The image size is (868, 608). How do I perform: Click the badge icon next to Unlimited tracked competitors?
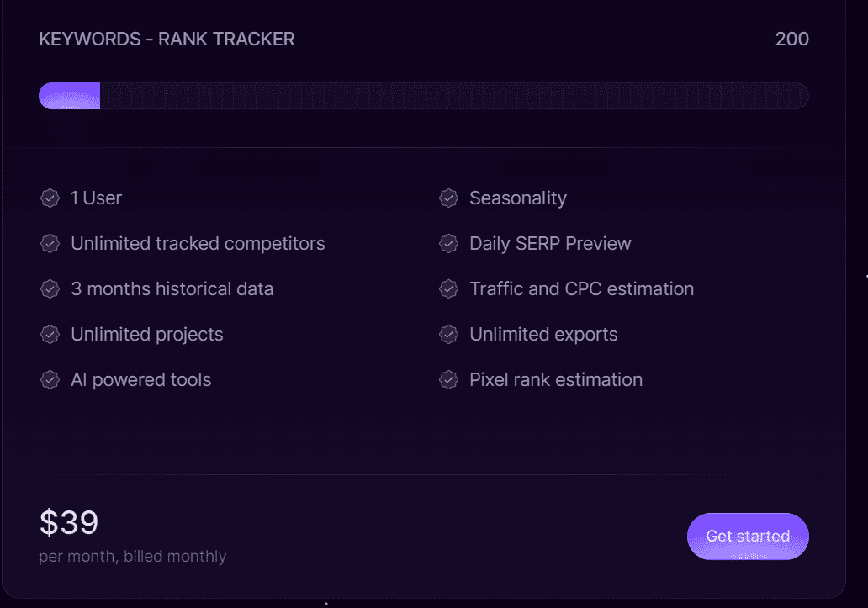(50, 244)
